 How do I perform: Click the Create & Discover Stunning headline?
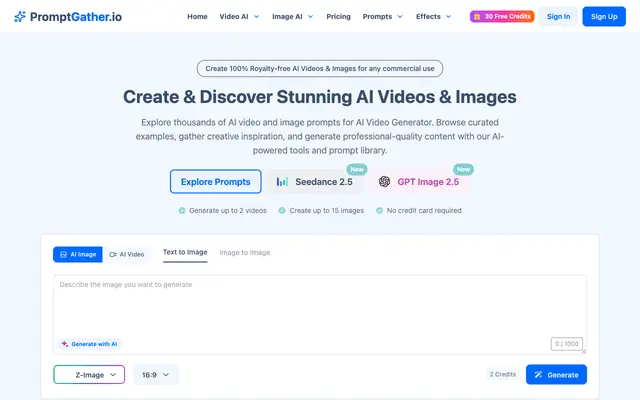coord(320,97)
